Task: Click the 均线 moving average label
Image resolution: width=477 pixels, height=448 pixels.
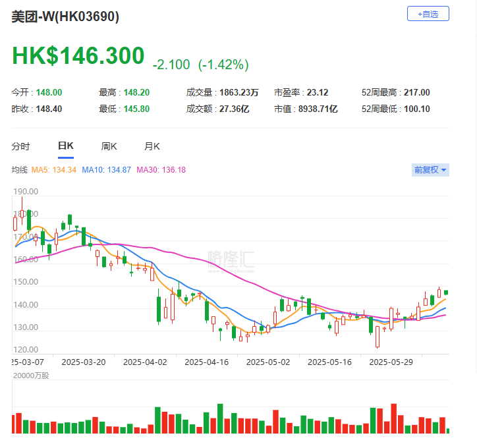Action: point(20,170)
